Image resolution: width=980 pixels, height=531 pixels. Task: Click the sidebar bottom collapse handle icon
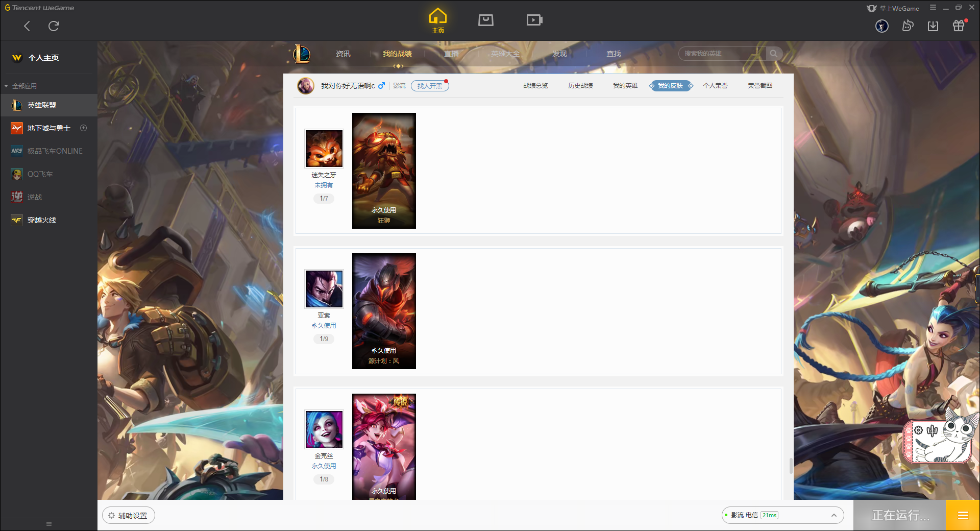pos(49,524)
